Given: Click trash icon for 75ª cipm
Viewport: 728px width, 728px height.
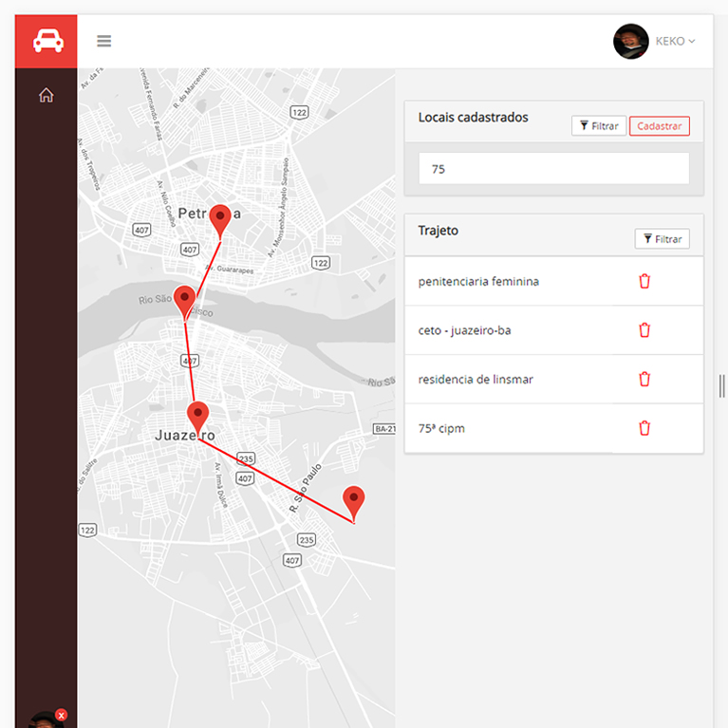Looking at the screenshot, I should [x=644, y=428].
